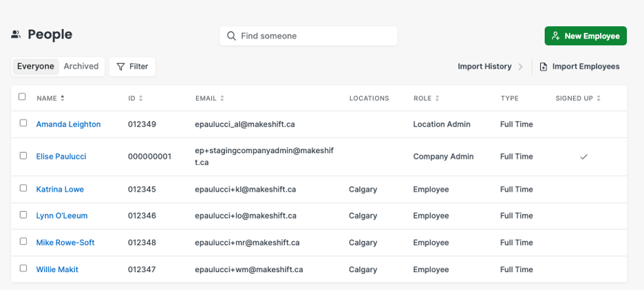644x290 pixels.
Task: Check the box beside Amanda Leighton
Action: click(x=23, y=123)
